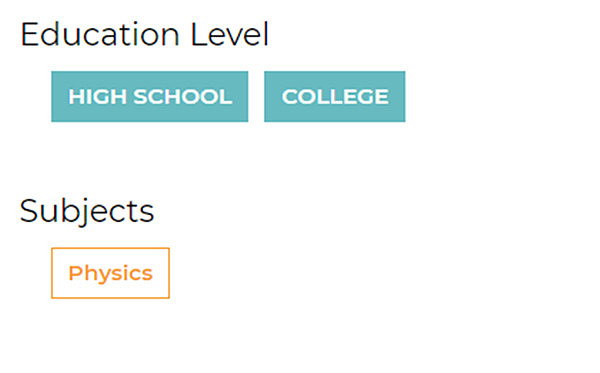Open the Physics subject tag
The width and height of the screenshot is (600, 373).
click(111, 273)
